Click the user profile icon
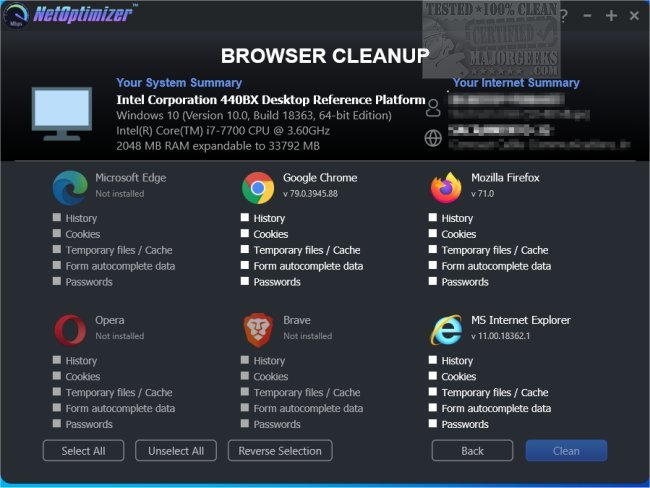This screenshot has height=488, width=650. click(433, 108)
